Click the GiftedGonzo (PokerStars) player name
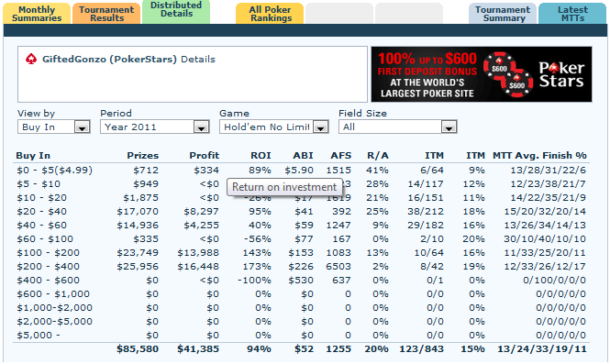Screen dimensions: 610x364 point(109,59)
